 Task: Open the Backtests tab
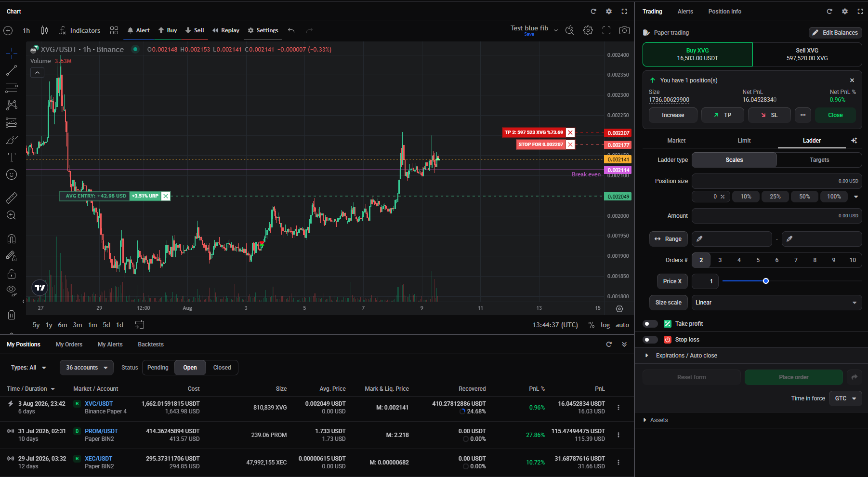point(151,344)
